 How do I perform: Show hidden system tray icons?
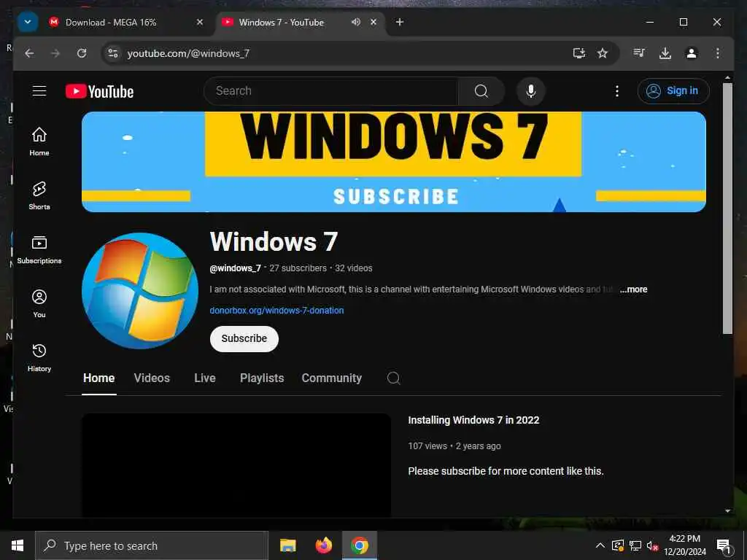[x=600, y=545]
